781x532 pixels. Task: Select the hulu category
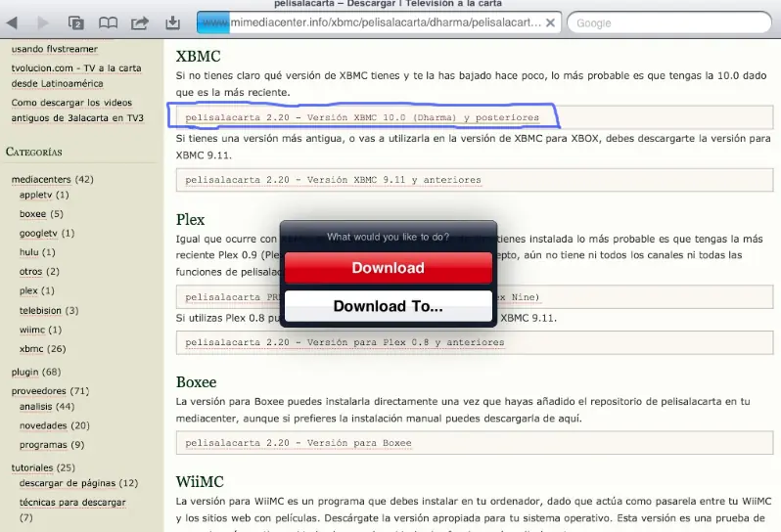tap(29, 252)
